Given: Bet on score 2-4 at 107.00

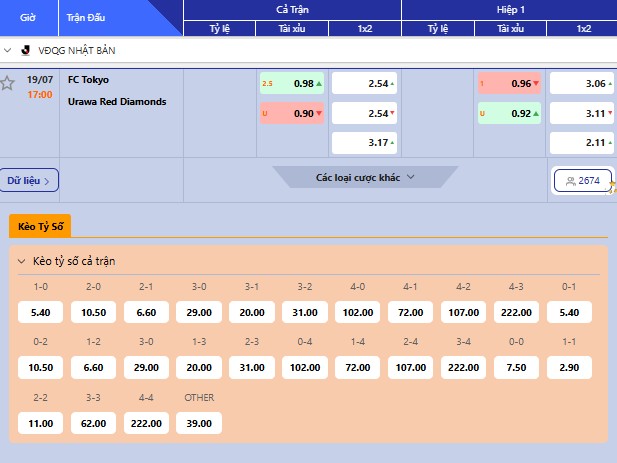Looking at the screenshot, I should tap(410, 367).
